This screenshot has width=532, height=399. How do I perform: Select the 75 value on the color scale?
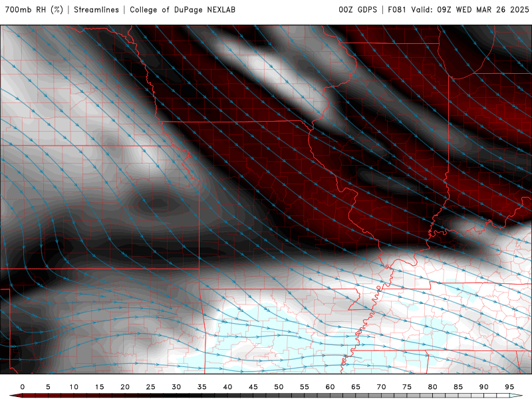(407, 387)
